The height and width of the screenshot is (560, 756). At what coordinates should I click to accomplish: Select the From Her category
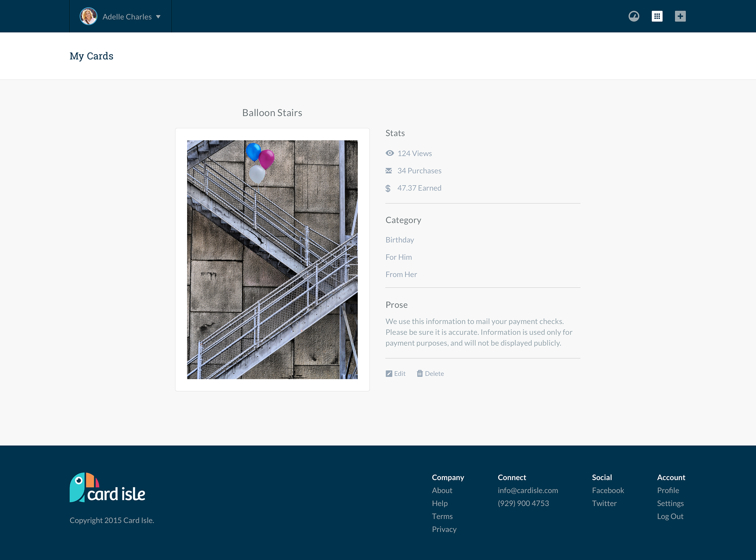pyautogui.click(x=401, y=274)
